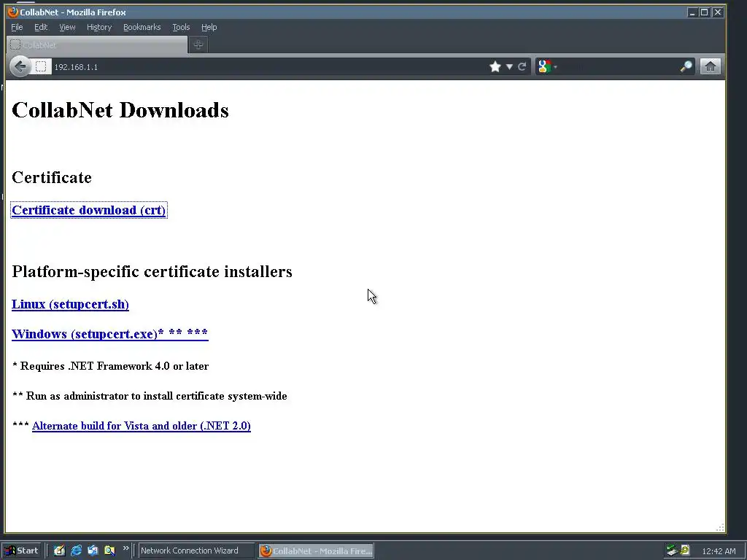Click the CollabNet - Mozilla Firefox taskbar button
747x560 pixels.
pos(317,551)
